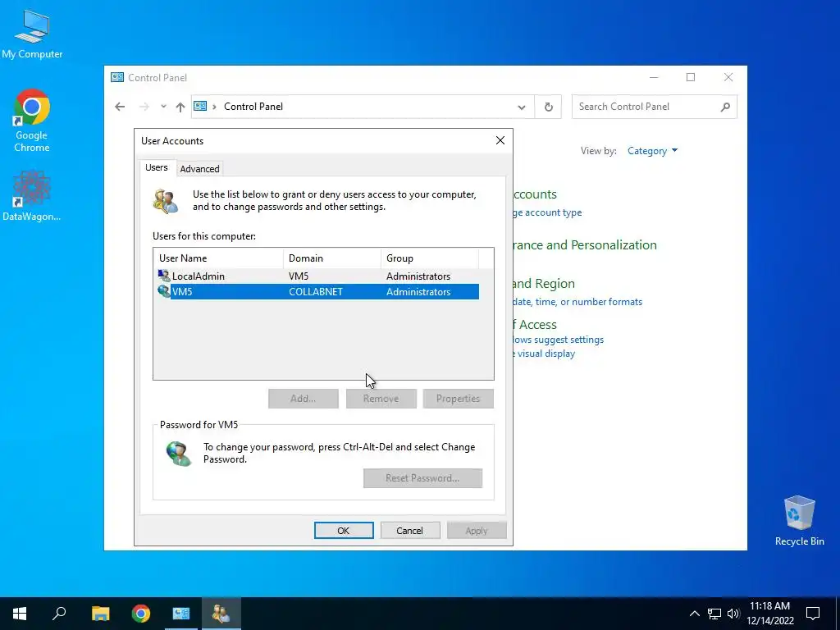This screenshot has height=630, width=840.
Task: Click Let Windows suggest settings link
Action: coord(558,340)
